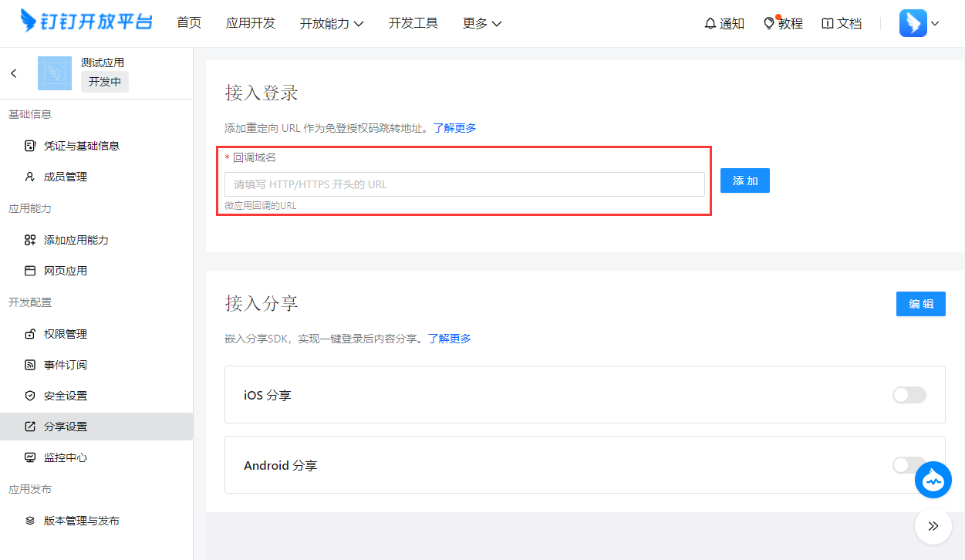Open the documentation book icon

coord(828,24)
